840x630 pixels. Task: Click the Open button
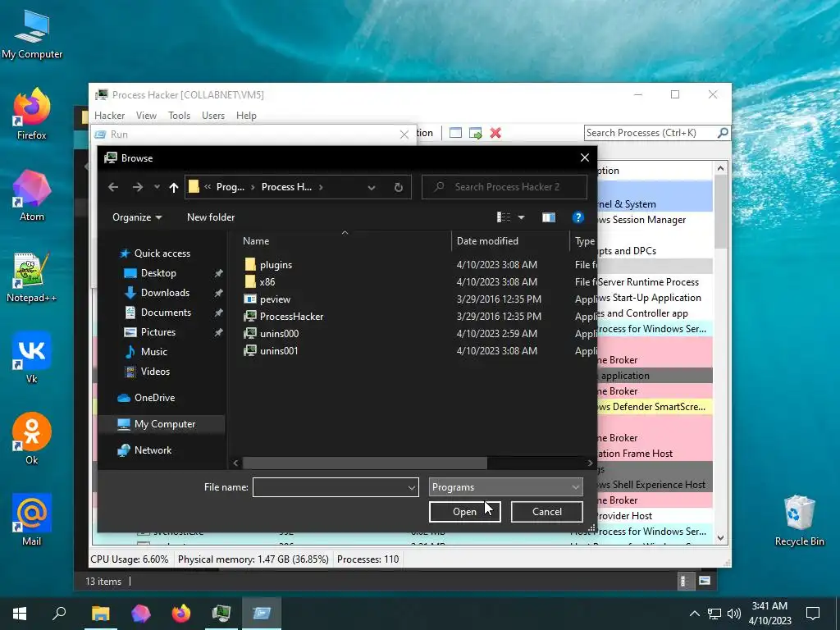point(464,512)
